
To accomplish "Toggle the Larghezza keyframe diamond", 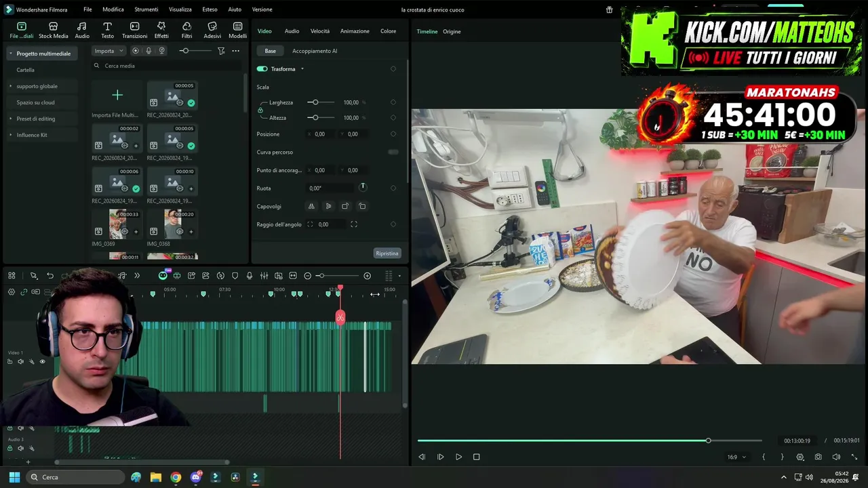I will tap(393, 102).
